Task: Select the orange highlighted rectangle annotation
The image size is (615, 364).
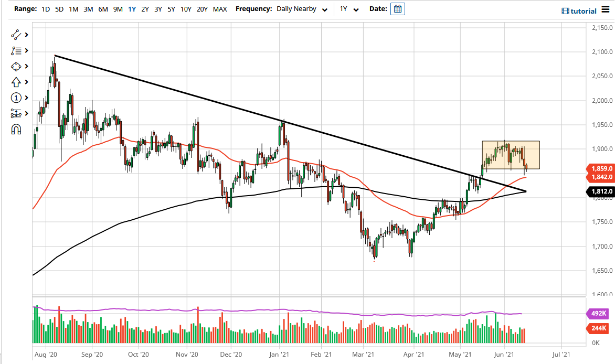Action: click(x=511, y=155)
